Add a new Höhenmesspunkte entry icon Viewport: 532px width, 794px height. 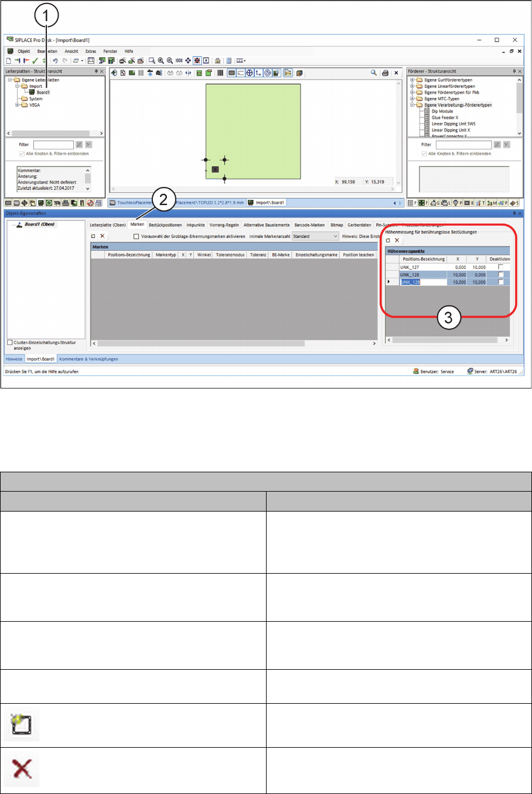point(388,240)
